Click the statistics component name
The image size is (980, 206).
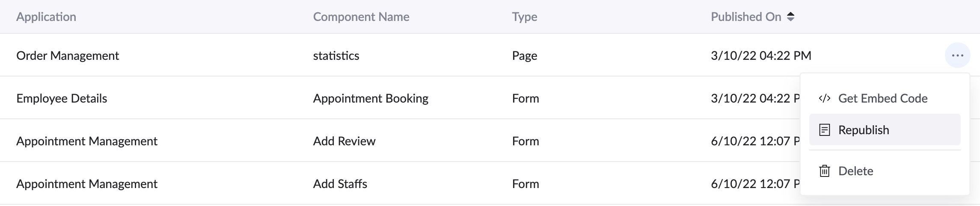coord(336,56)
